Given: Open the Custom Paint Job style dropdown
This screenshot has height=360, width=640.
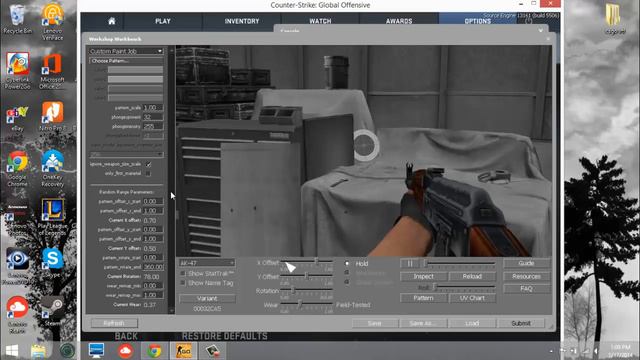Looking at the screenshot, I should coord(126,51).
